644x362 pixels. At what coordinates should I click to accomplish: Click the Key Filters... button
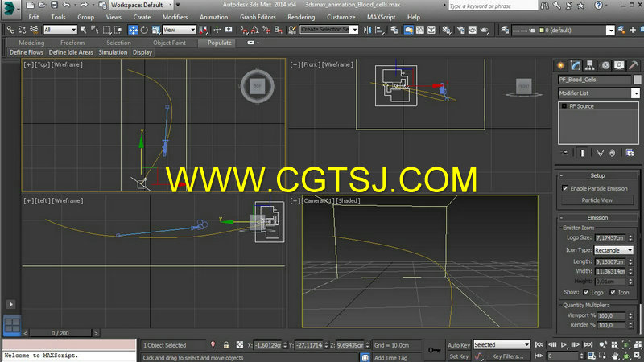tap(508, 356)
